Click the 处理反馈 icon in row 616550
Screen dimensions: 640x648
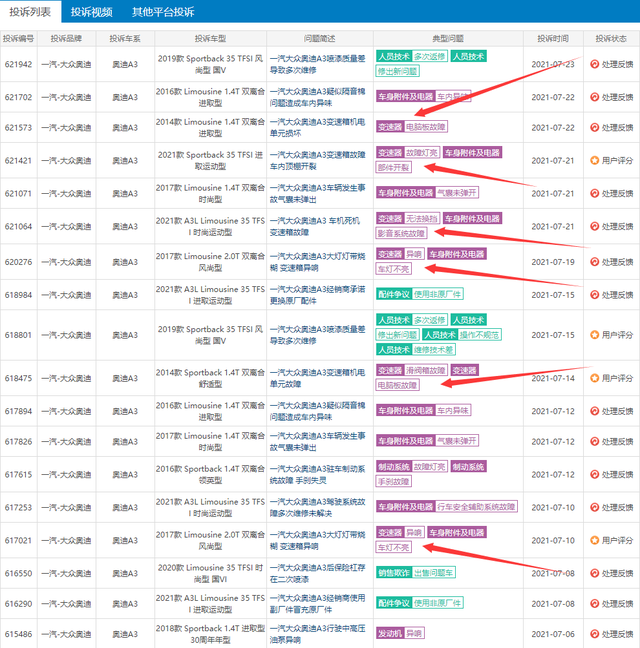[594, 574]
